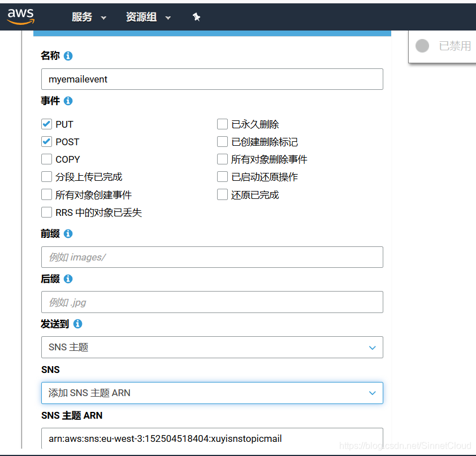The width and height of the screenshot is (476, 456).
Task: Check 已启动还原操作 checkbox
Action: pos(222,176)
